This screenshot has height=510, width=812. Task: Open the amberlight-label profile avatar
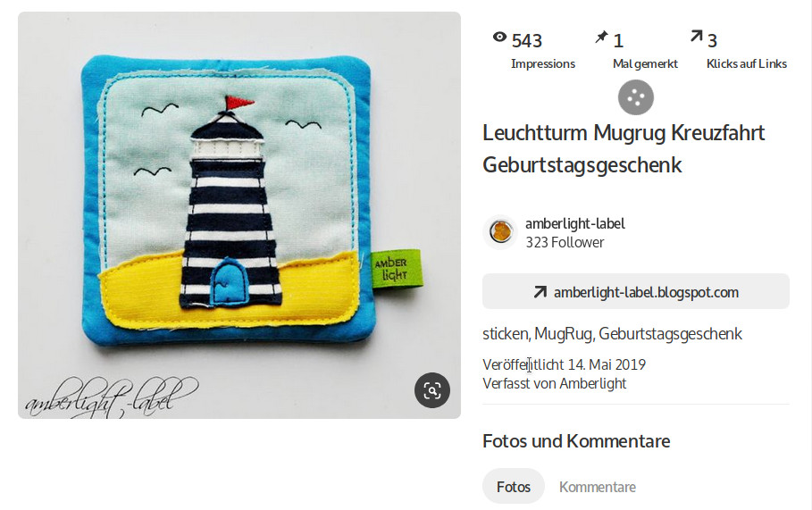pos(500,232)
